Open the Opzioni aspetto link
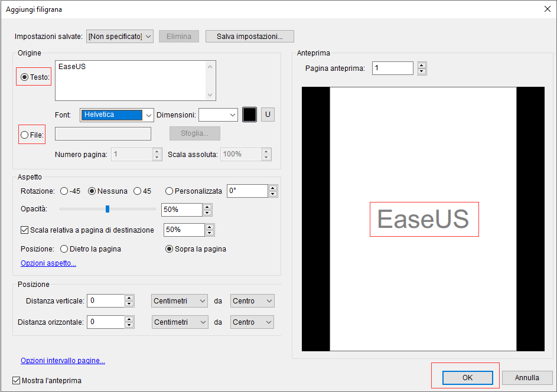557x392 pixels. (x=48, y=263)
